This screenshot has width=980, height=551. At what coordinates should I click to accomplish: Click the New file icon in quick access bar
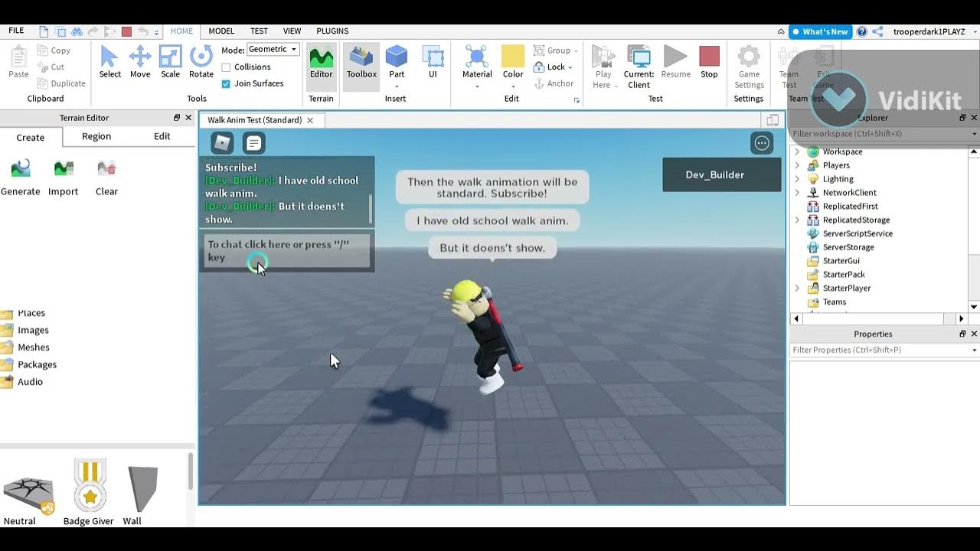(44, 31)
